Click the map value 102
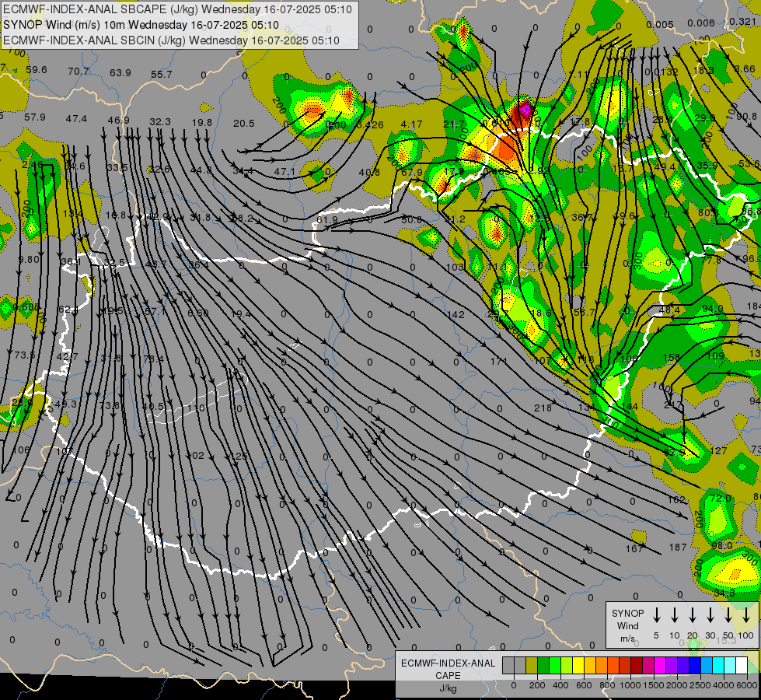 (x=195, y=456)
